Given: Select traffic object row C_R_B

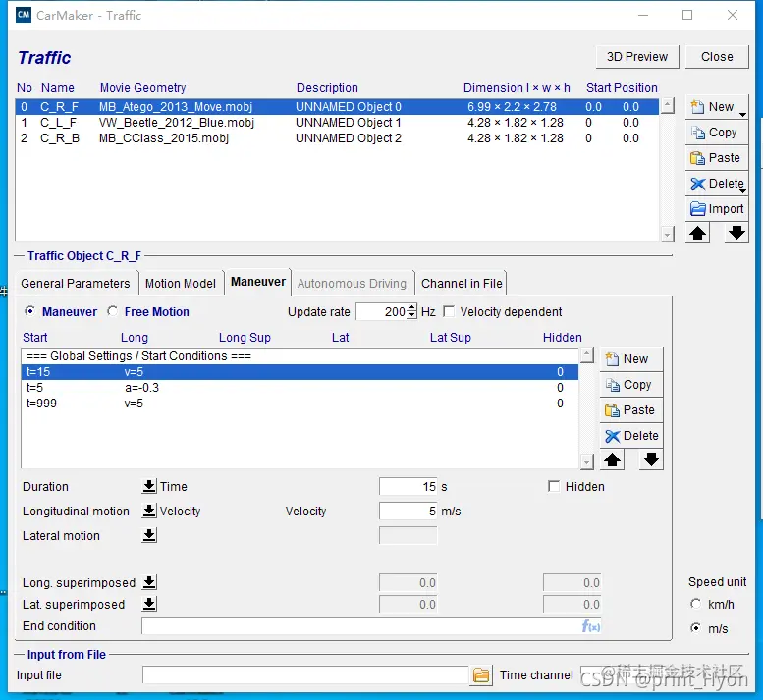Looking at the screenshot, I should 337,138.
